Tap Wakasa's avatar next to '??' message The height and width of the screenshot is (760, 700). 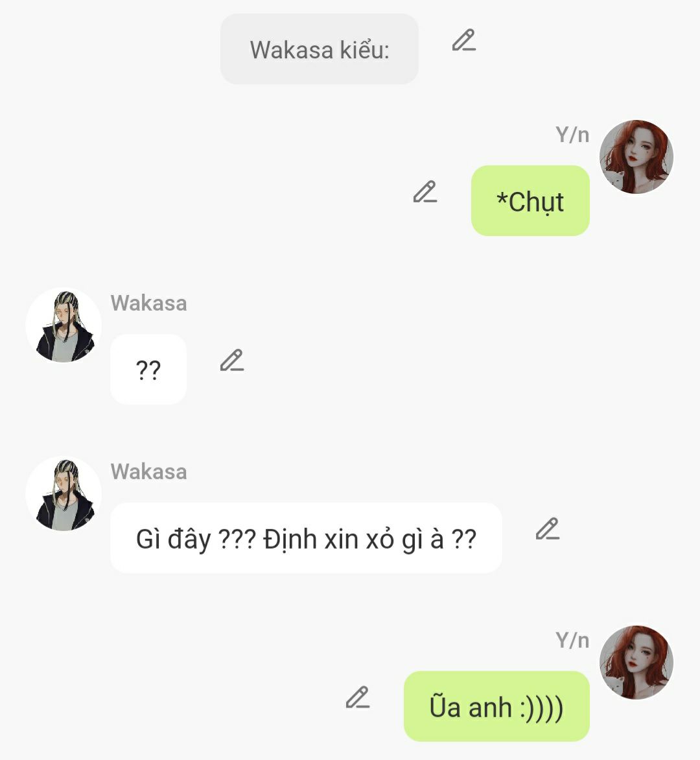click(64, 326)
